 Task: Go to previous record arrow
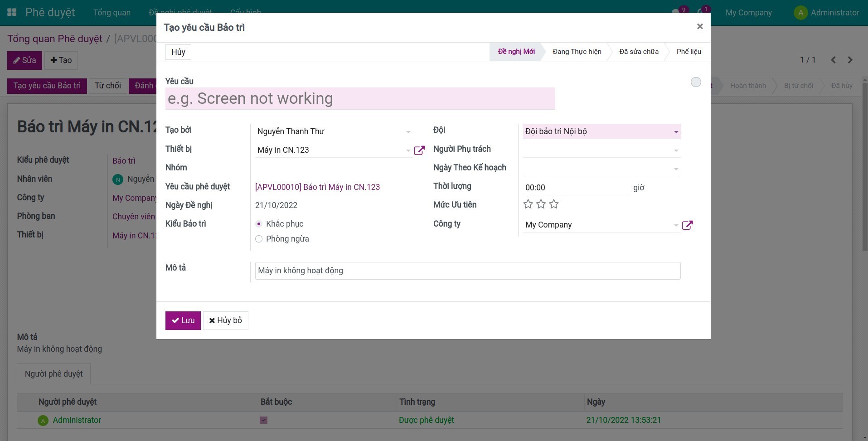[833, 60]
